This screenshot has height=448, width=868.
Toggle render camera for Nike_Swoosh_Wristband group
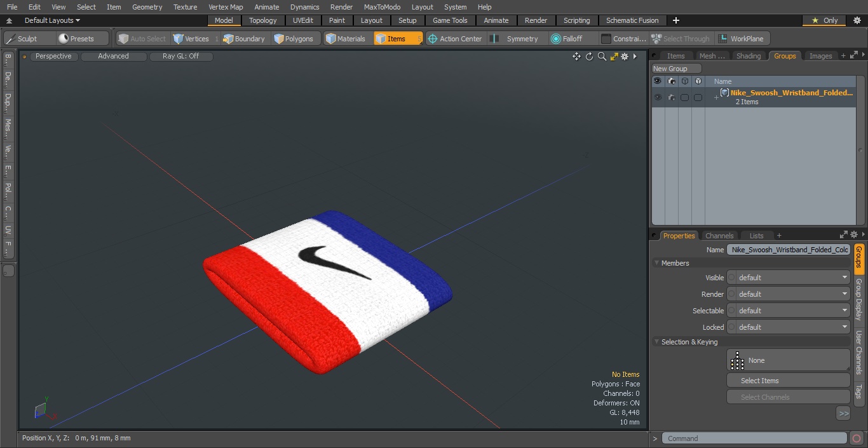(672, 97)
